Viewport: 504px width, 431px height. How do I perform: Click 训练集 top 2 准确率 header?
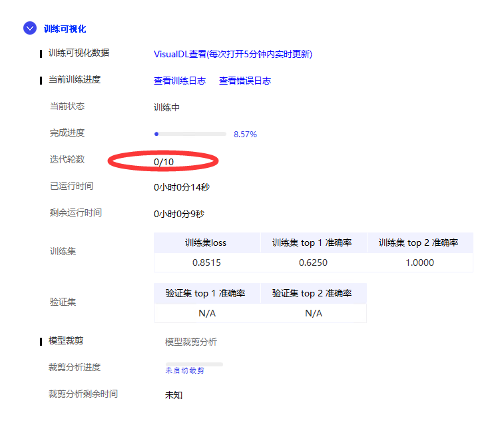coord(420,243)
